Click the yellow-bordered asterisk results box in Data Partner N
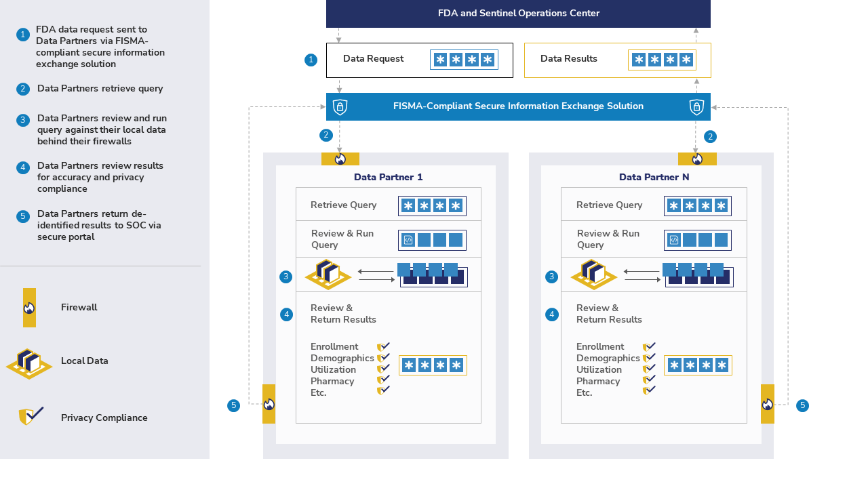This screenshot has width=868, height=488. pyautogui.click(x=698, y=365)
